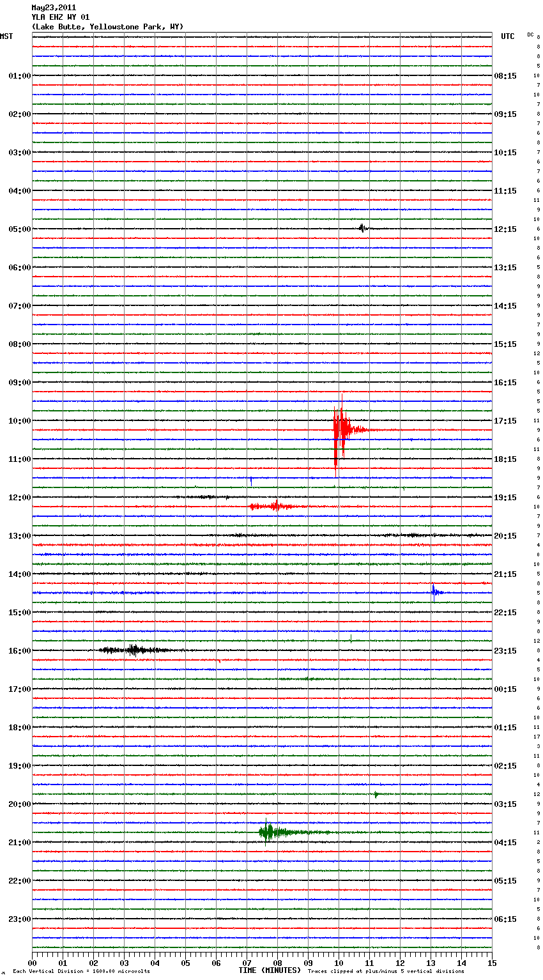Click the TIME (MINUTES) axis title
The width and height of the screenshot is (543, 980).
(270, 970)
